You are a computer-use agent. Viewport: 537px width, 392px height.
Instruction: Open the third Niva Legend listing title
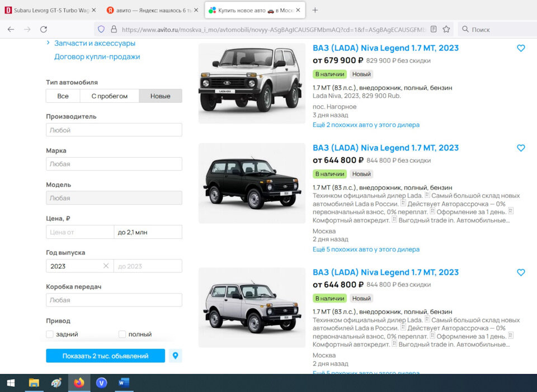(385, 272)
